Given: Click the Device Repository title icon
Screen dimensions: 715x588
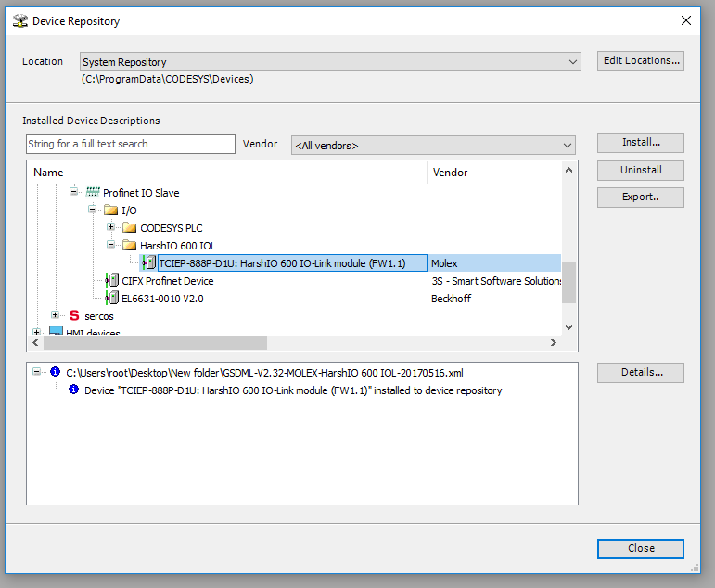Looking at the screenshot, I should click(x=20, y=21).
